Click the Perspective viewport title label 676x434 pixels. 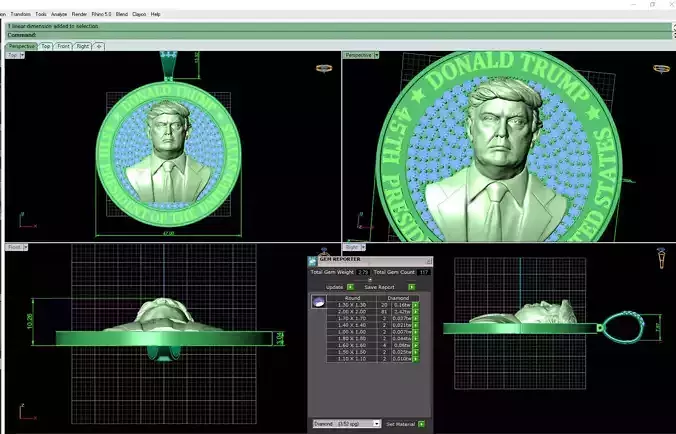point(358,55)
